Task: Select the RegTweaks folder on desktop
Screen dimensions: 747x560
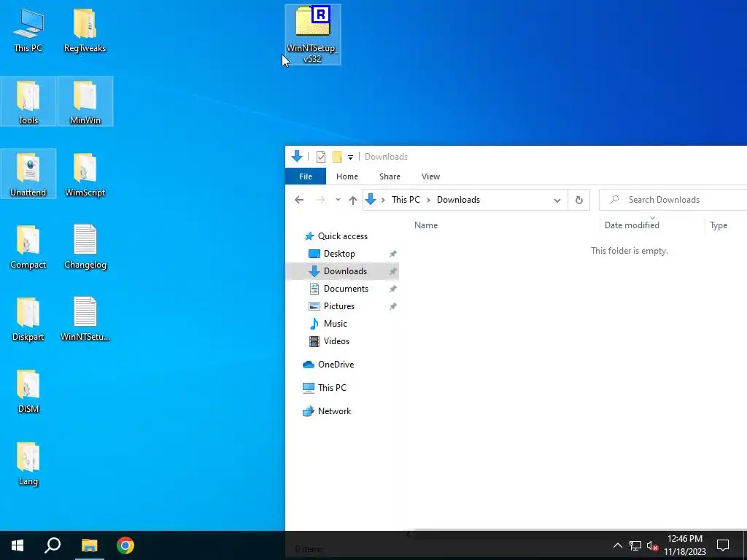Action: [85, 29]
